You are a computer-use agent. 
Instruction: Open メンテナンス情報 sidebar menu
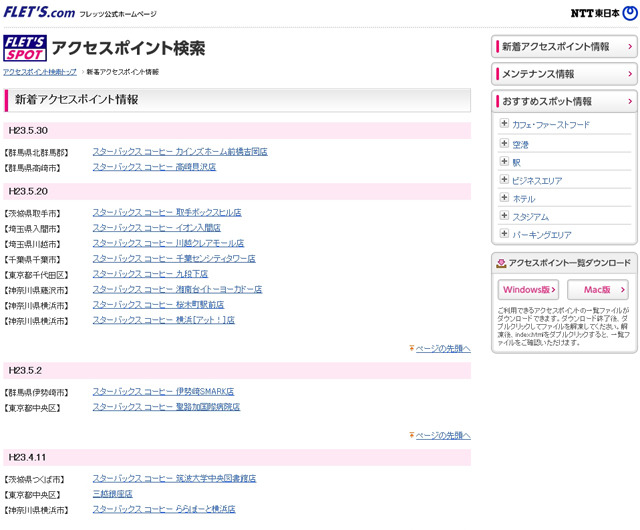564,74
